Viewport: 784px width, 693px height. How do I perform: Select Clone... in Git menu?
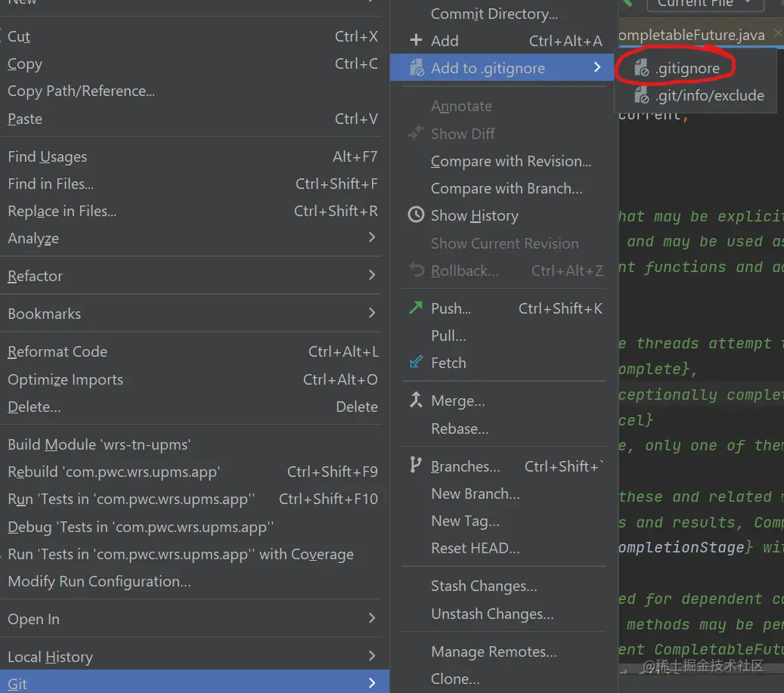point(504,679)
